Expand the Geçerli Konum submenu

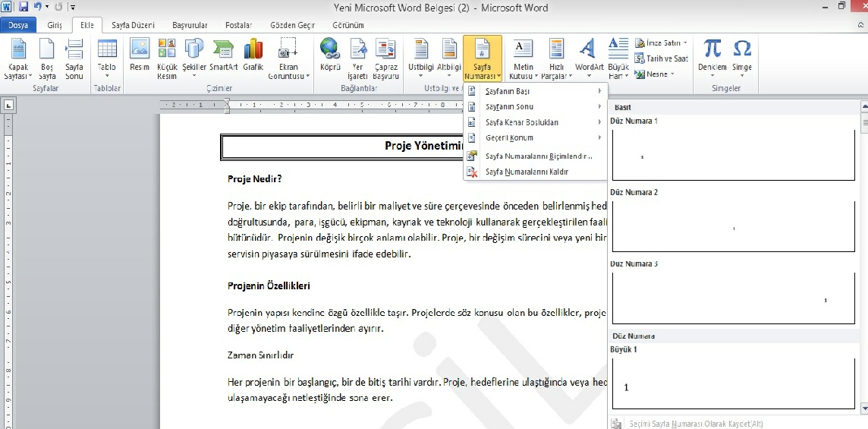point(536,137)
